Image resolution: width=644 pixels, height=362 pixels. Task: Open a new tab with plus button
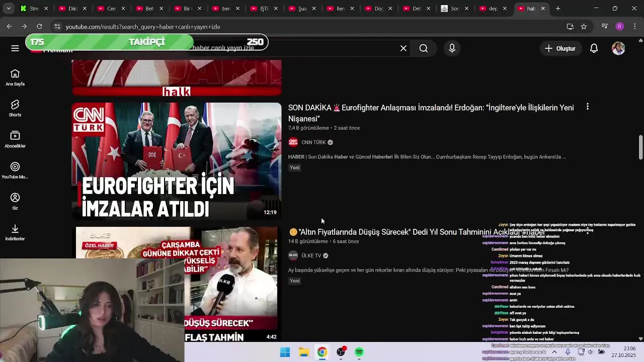pyautogui.click(x=558, y=9)
